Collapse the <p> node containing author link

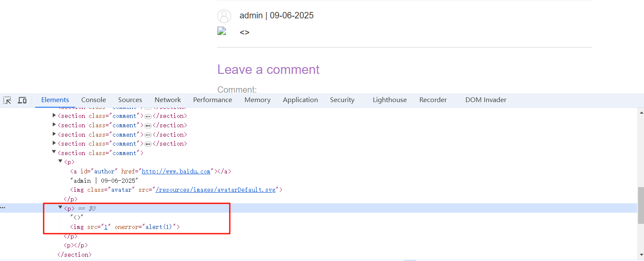pyautogui.click(x=60, y=161)
